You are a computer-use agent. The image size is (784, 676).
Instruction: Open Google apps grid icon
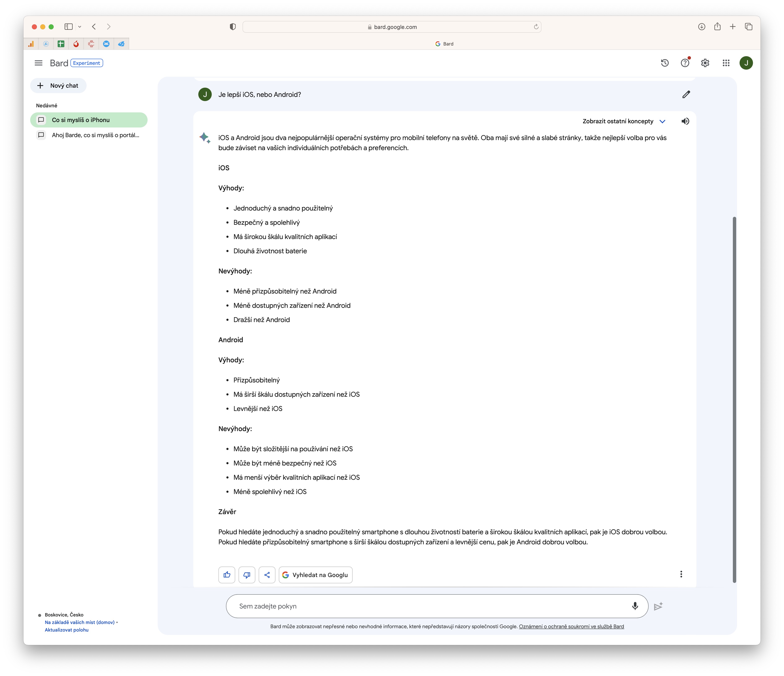click(726, 63)
